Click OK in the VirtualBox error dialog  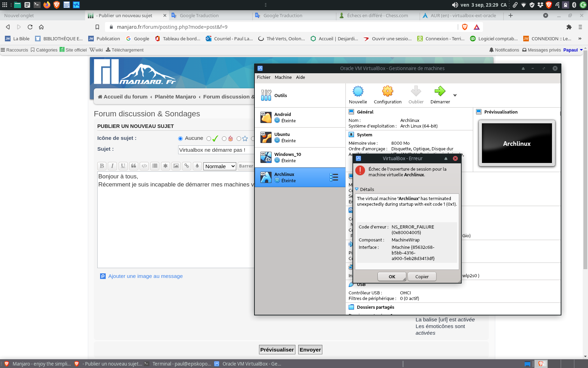392,277
